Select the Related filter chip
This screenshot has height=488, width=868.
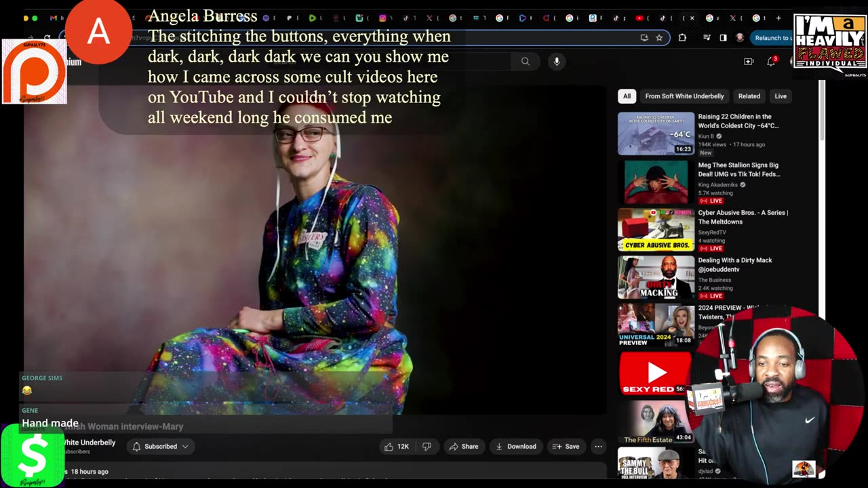749,96
